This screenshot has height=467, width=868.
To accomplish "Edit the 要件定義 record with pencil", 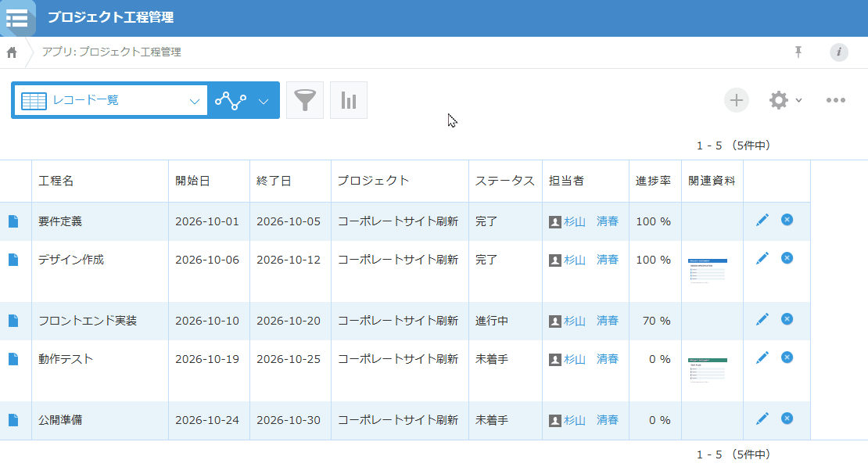I will pos(762,220).
